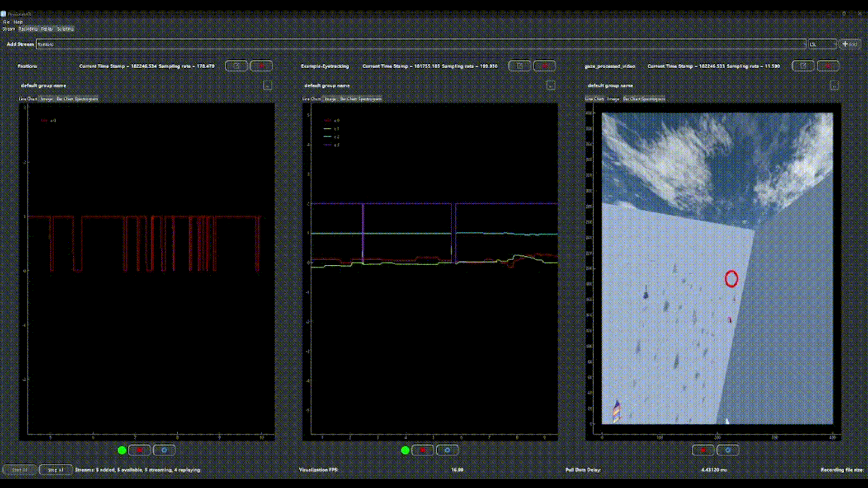Click the Pull Data Delay label
868x488 pixels.
point(583,470)
